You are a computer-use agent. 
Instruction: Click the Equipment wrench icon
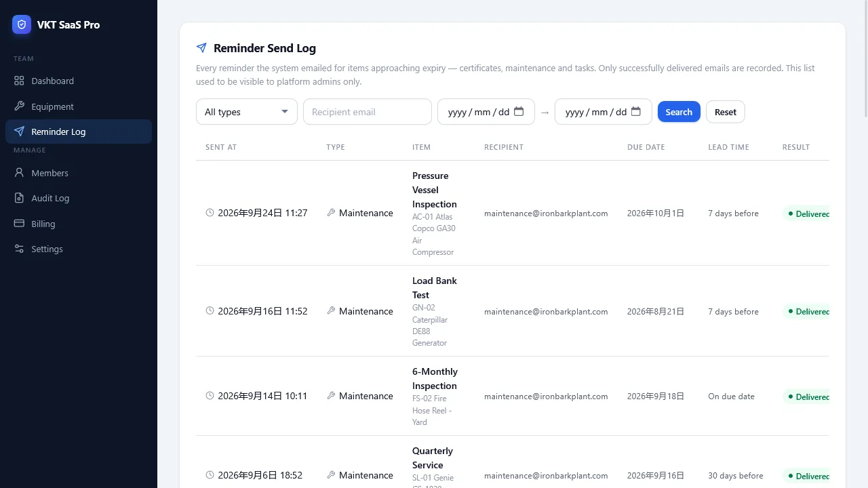pos(19,106)
